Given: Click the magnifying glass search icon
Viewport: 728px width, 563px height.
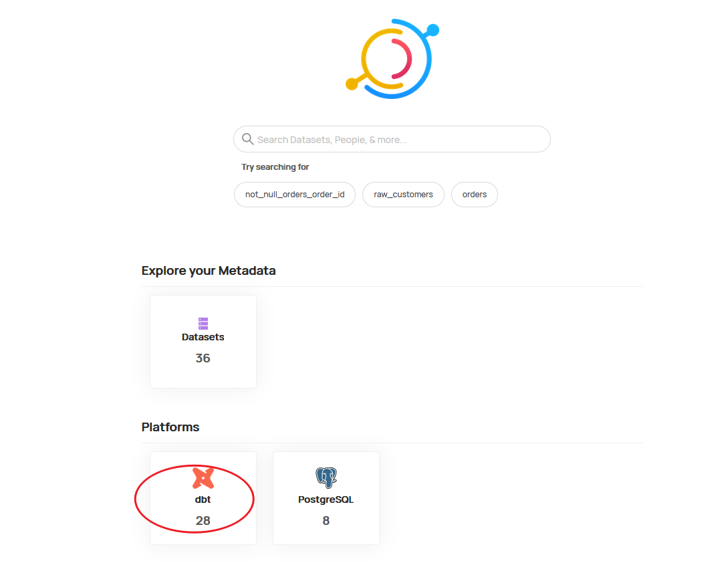Looking at the screenshot, I should pyautogui.click(x=247, y=138).
